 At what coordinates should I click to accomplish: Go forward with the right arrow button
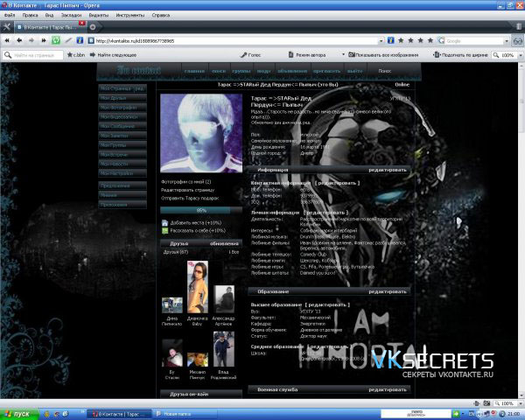click(x=31, y=40)
